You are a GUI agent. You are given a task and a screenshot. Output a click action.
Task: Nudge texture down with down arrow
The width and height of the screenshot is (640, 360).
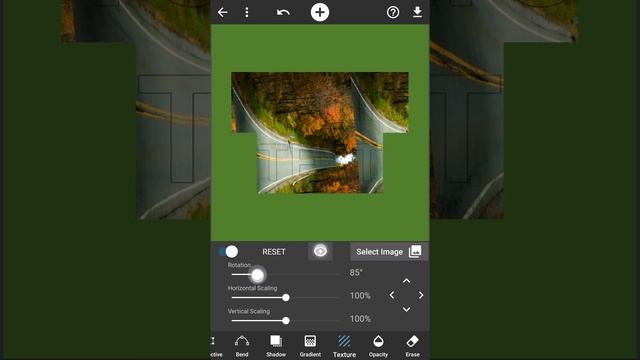[x=406, y=309]
